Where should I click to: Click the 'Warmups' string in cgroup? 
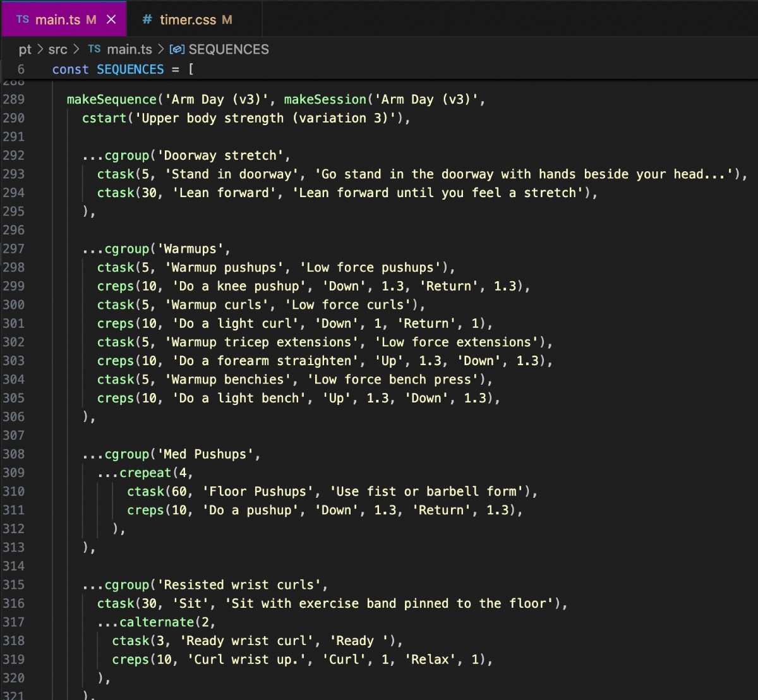pos(190,249)
